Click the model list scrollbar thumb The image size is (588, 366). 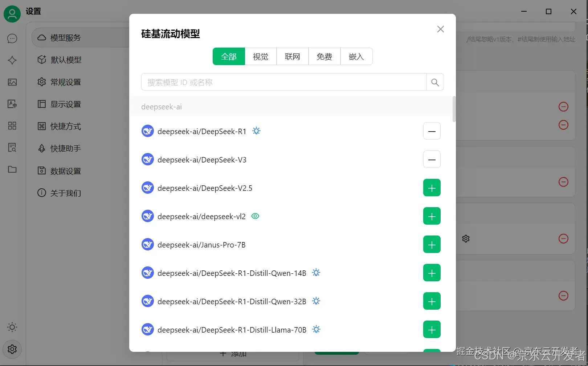tap(454, 109)
